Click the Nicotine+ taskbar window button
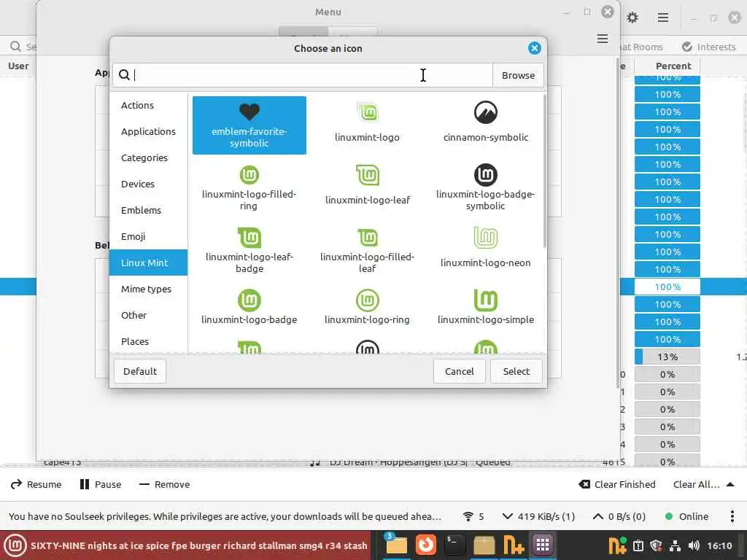Viewport: 747px width, 560px height. 514,545
